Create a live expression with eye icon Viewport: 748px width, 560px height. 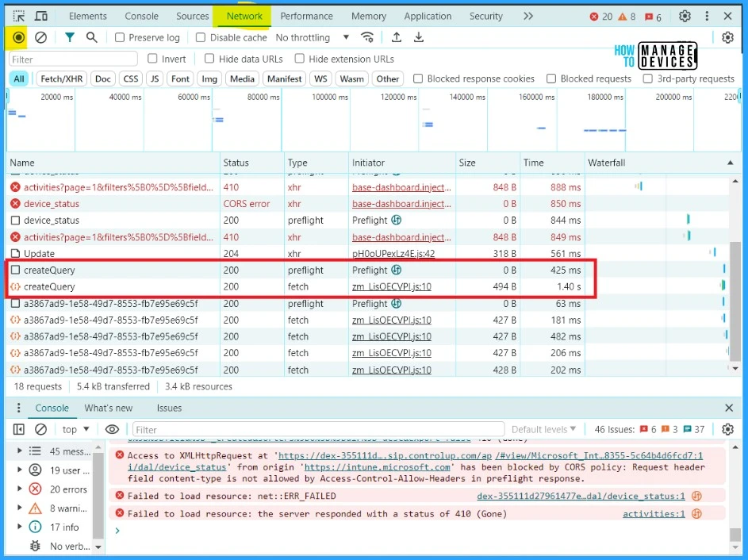112,429
